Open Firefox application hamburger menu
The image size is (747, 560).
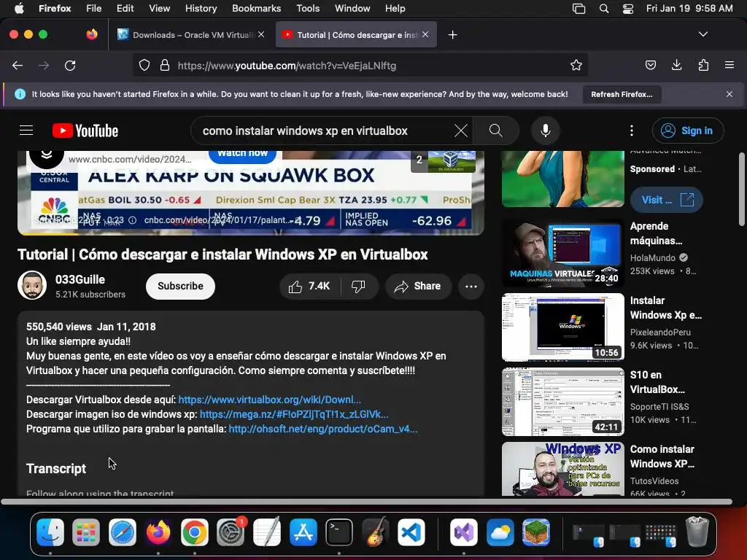click(729, 65)
